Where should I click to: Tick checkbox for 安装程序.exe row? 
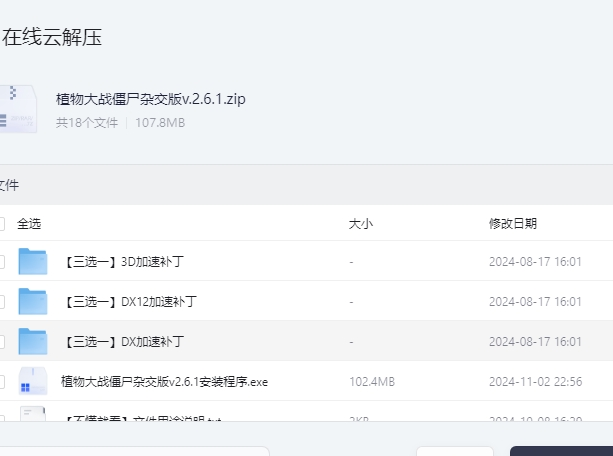pyautogui.click(x=2, y=382)
